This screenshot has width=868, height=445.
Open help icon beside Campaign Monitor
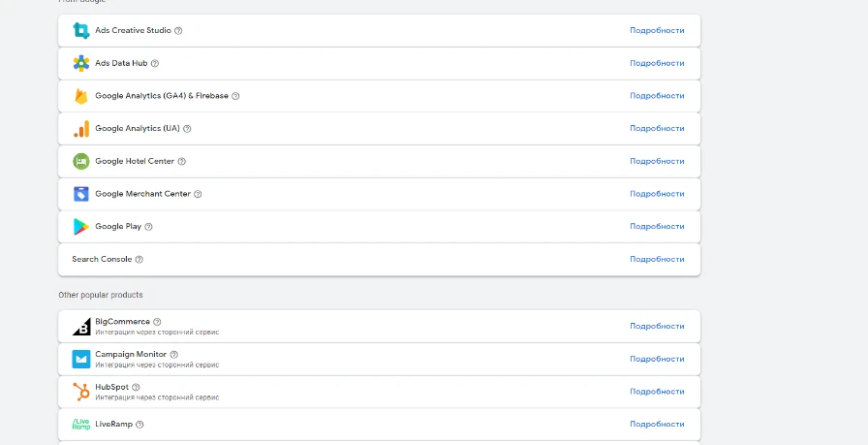coord(173,354)
